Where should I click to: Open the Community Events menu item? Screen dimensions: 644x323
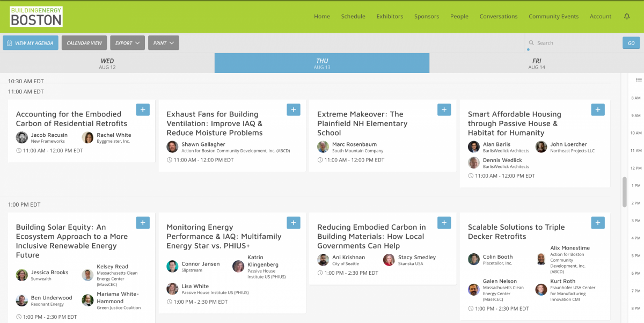554,17
